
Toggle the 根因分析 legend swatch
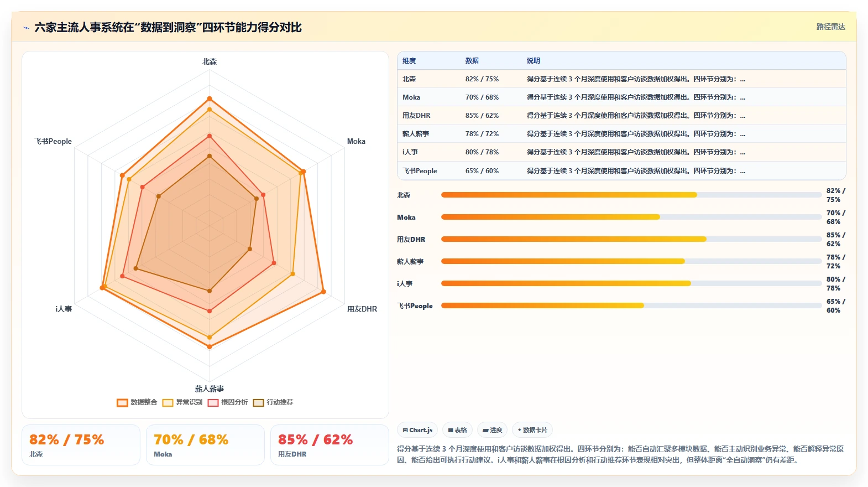point(213,402)
